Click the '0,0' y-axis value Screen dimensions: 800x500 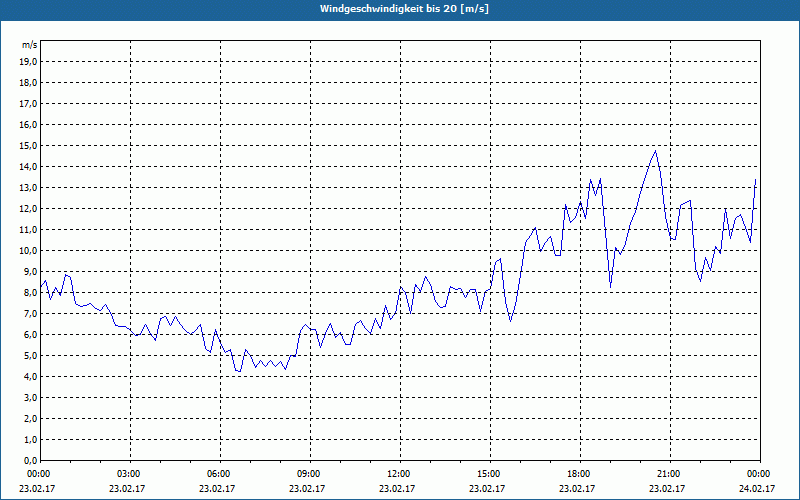pos(31,461)
